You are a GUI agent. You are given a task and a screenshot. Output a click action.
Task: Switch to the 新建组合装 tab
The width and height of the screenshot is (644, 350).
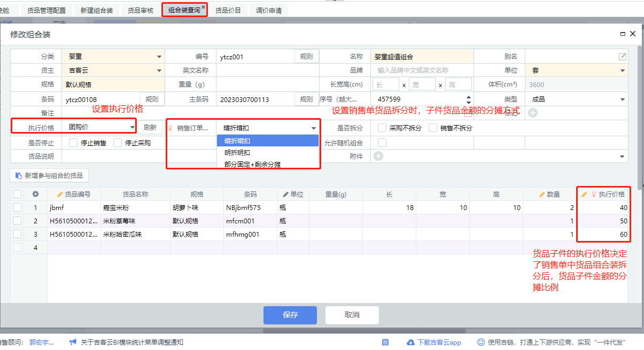pyautogui.click(x=97, y=10)
